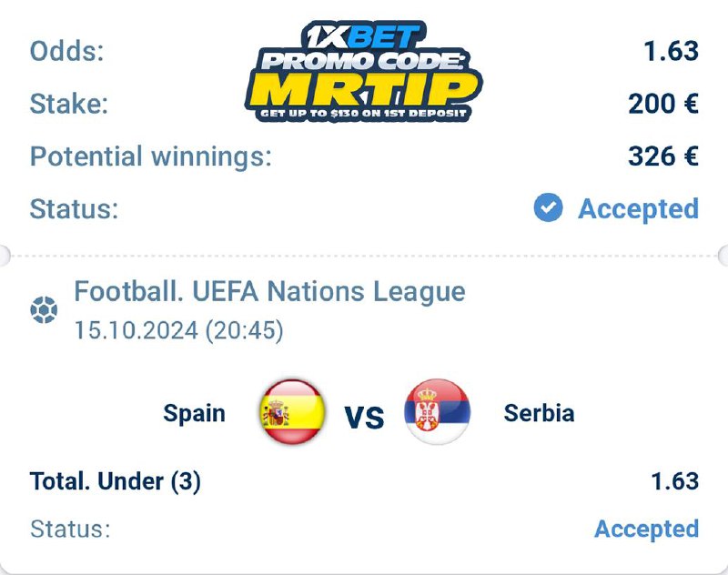Image resolution: width=728 pixels, height=575 pixels.
Task: Click the Total. Under (3) bet label
Action: coord(116,481)
